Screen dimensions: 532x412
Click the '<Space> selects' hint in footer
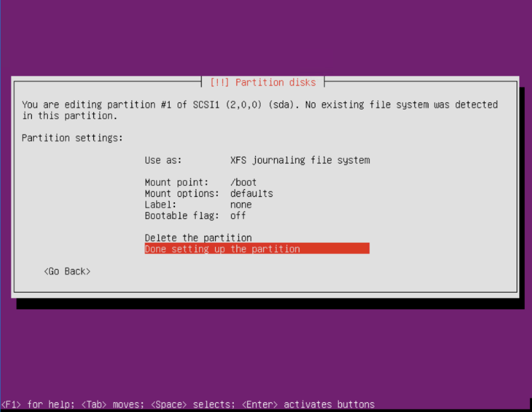[x=192, y=404]
